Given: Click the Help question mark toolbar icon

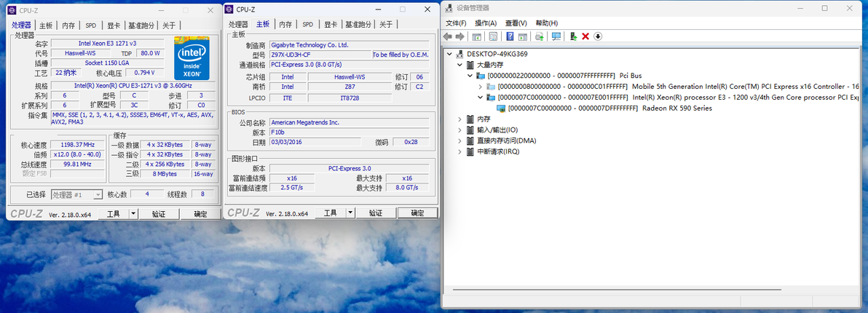Looking at the screenshot, I should coord(510,36).
